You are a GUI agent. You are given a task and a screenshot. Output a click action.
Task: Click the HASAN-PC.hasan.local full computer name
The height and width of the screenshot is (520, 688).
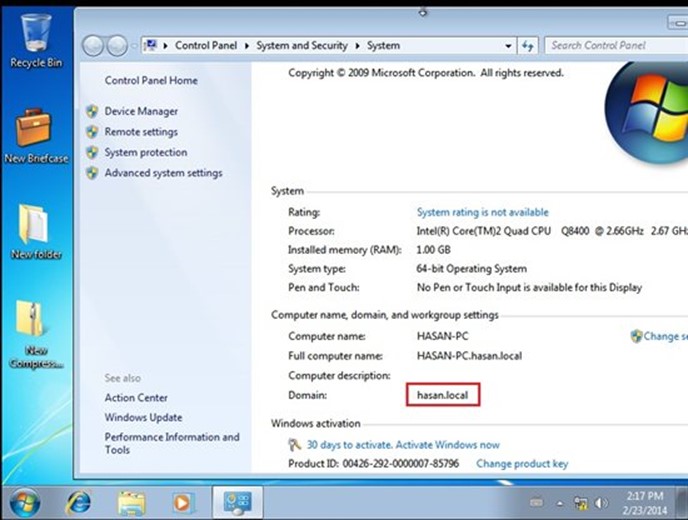pyautogui.click(x=469, y=356)
